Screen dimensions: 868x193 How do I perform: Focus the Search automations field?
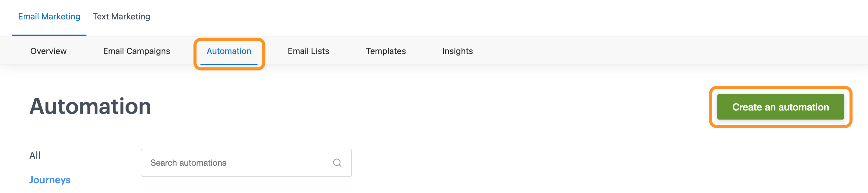(x=246, y=163)
